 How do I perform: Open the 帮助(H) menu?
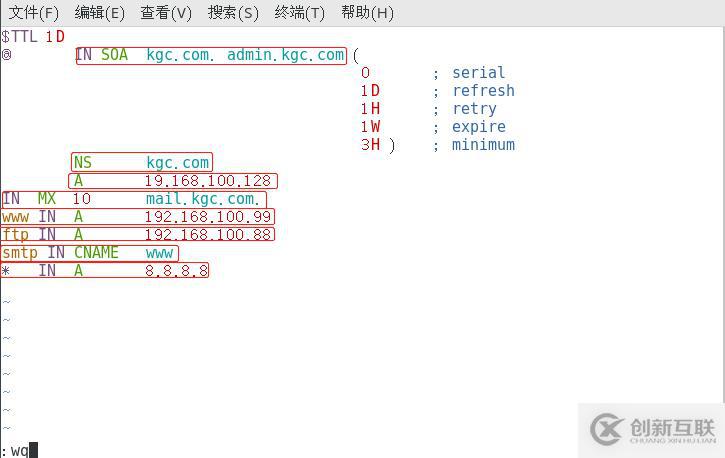(x=367, y=13)
